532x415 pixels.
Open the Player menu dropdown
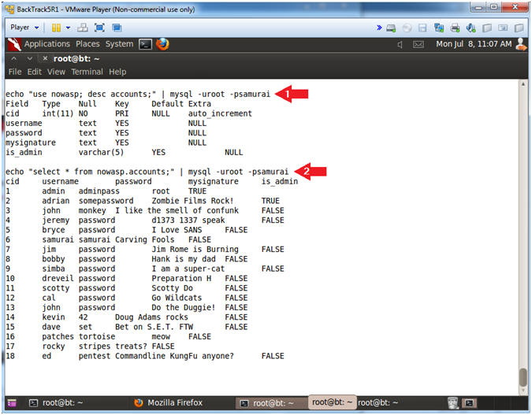[24, 28]
